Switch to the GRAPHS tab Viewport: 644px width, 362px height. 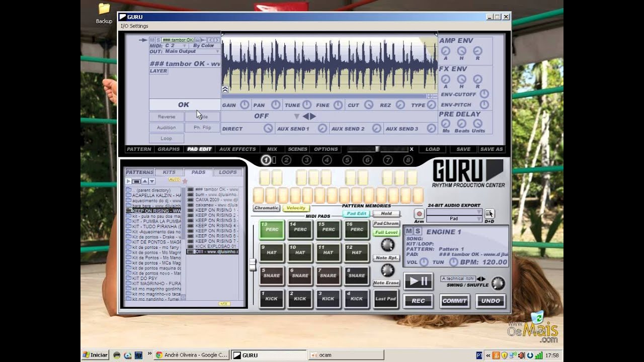[x=169, y=149]
